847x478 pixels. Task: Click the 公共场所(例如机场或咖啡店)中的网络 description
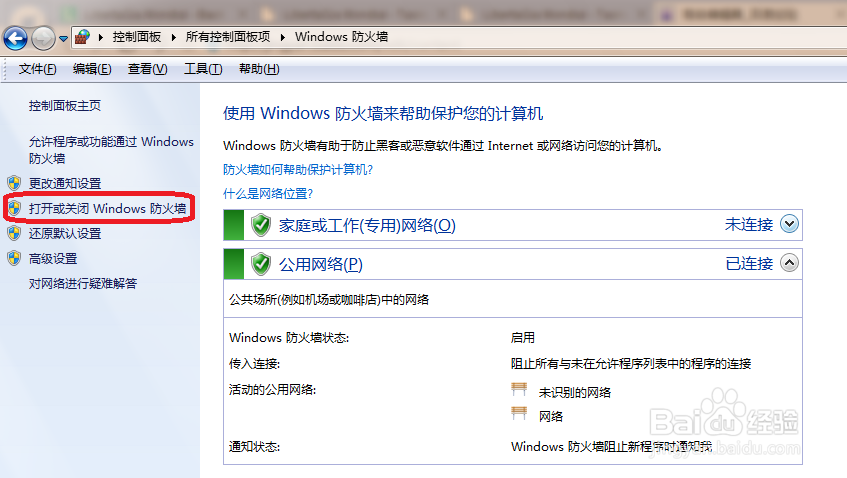pyautogui.click(x=329, y=300)
